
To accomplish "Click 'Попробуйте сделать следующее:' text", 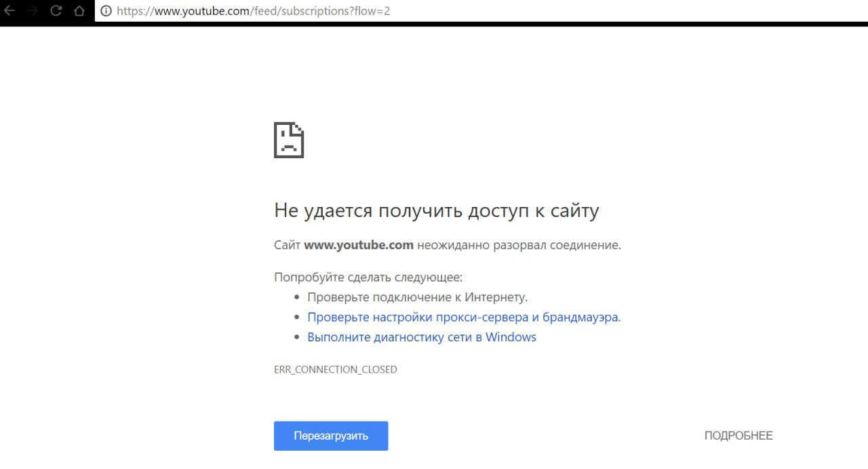I will (x=368, y=277).
